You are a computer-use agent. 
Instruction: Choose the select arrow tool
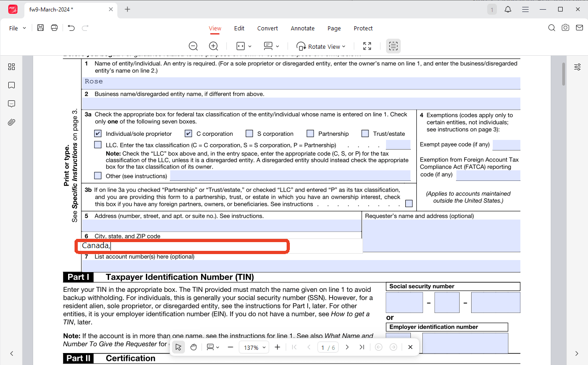pos(179,347)
